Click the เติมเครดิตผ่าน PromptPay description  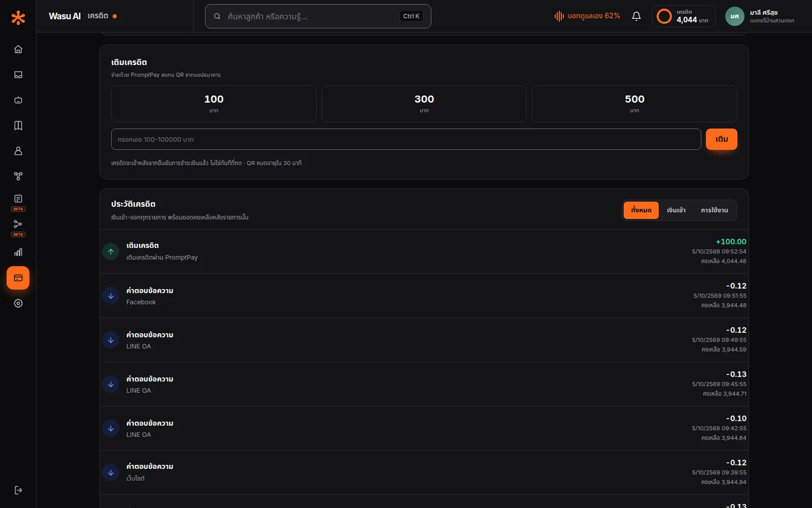162,258
